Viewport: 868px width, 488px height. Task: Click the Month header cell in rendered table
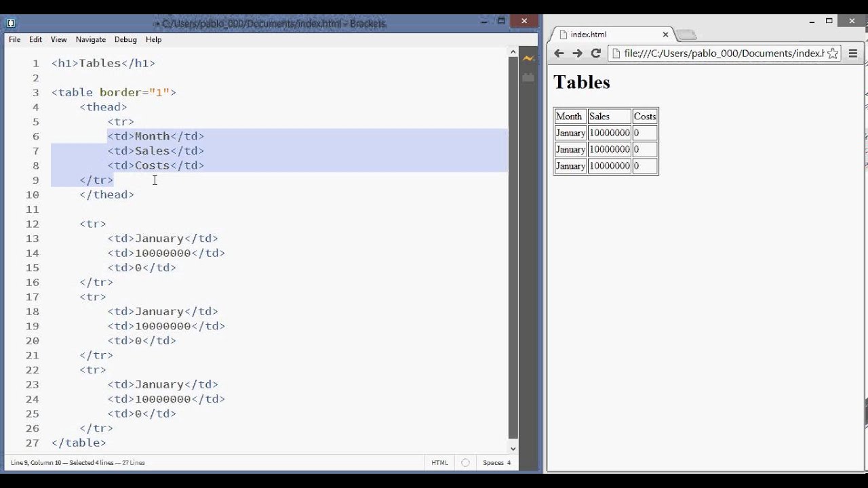click(x=570, y=117)
